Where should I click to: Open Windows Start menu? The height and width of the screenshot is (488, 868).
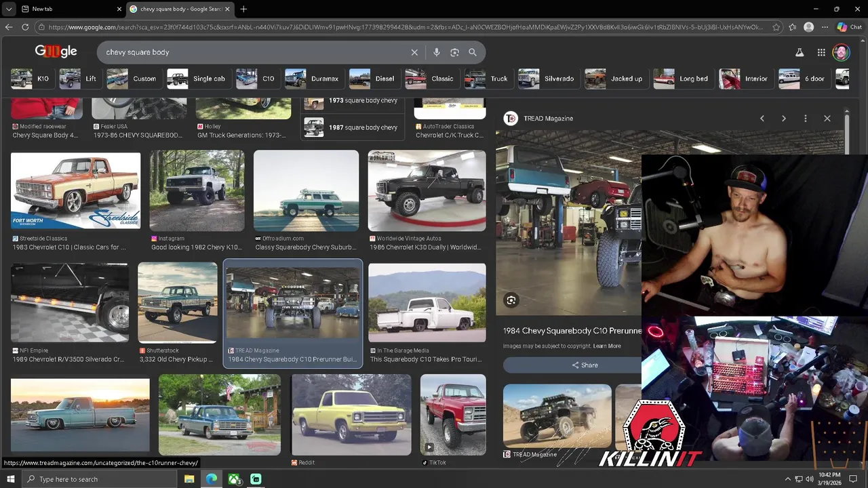click(x=10, y=479)
